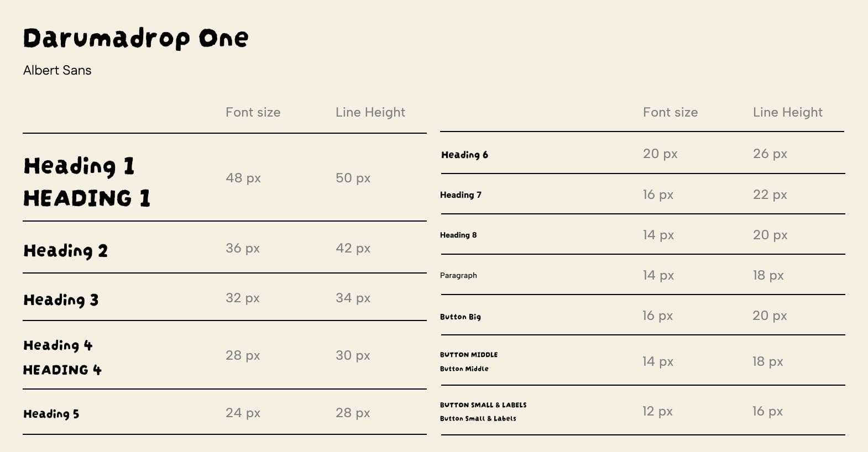This screenshot has height=452, width=868.
Task: Click the "Heading 8" sample text
Action: point(458,235)
